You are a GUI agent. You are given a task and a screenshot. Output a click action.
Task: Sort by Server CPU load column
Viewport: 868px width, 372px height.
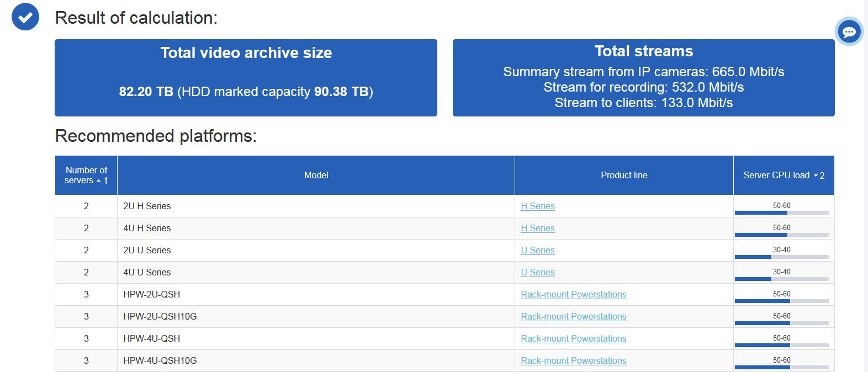tap(784, 175)
